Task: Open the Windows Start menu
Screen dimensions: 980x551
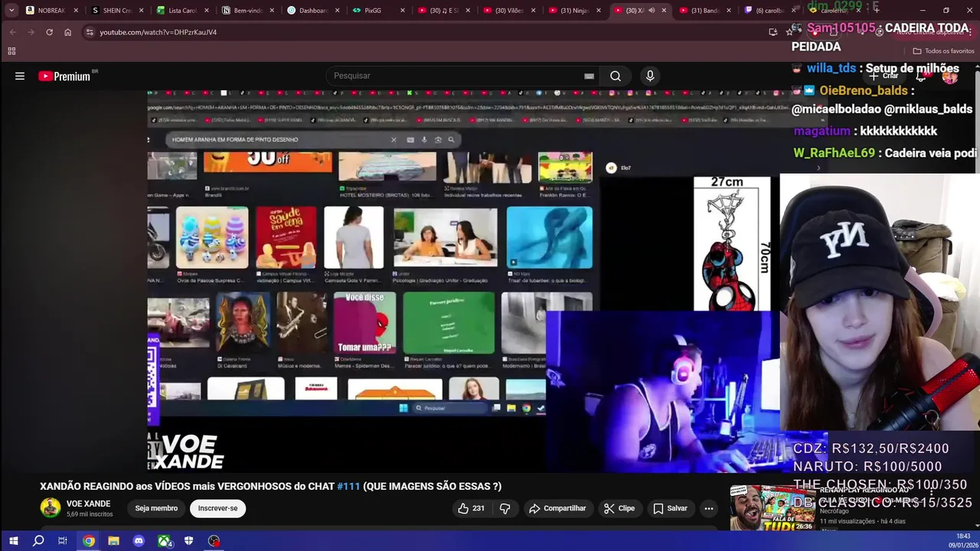Action: (13, 541)
